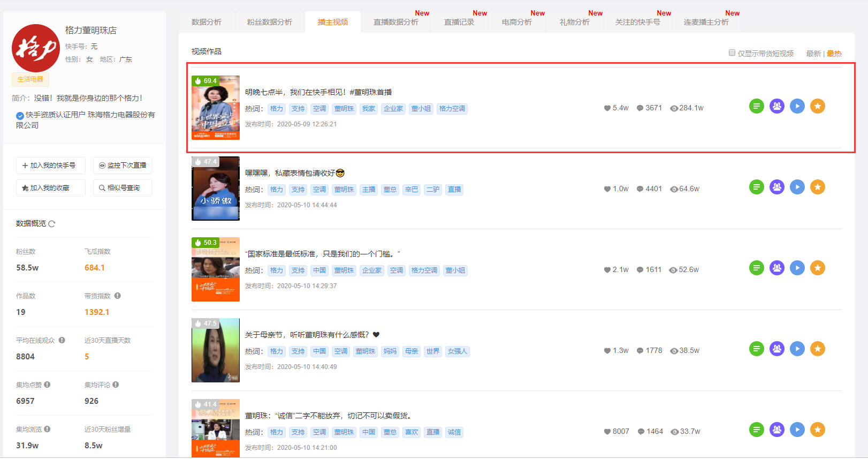This screenshot has height=459, width=868.
Task: Open green details icon for 明晚七点半 video
Action: tap(756, 106)
